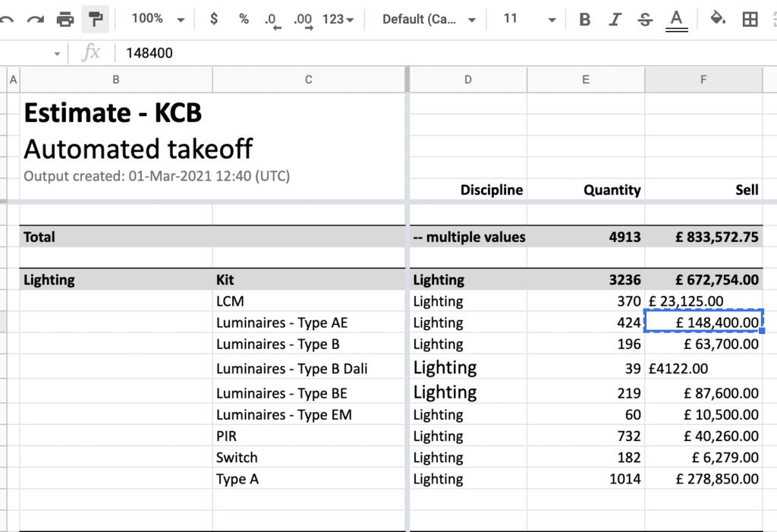Open the fill color bucket
This screenshot has height=532, width=777.
point(718,19)
